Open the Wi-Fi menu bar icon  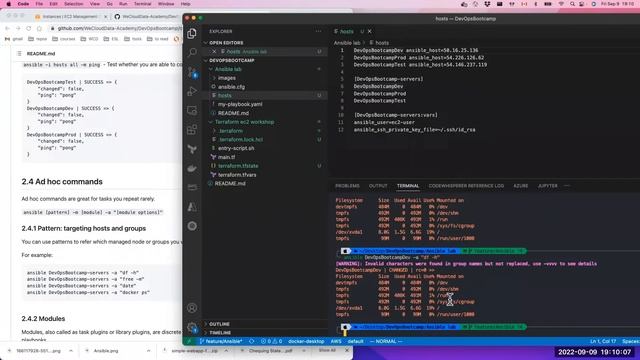[x=561, y=4]
